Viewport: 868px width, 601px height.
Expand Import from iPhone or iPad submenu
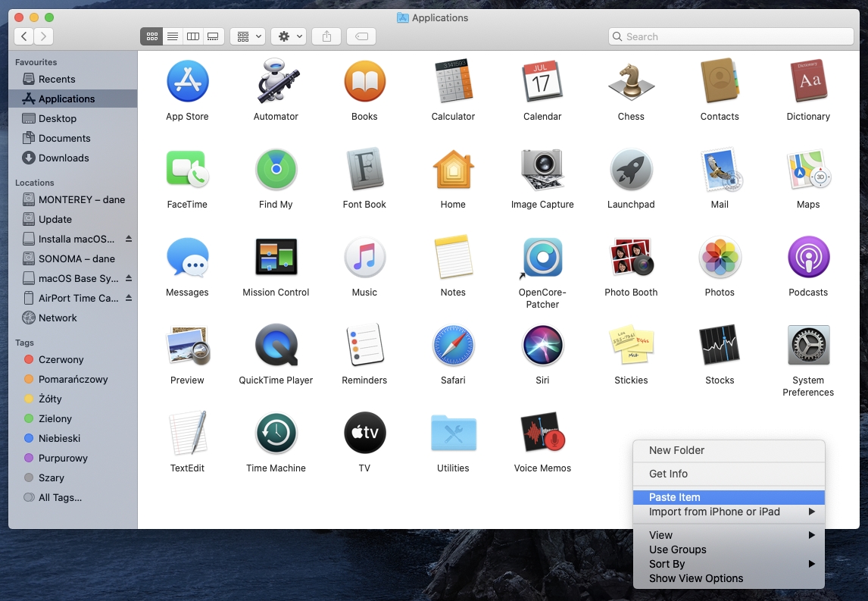tap(729, 512)
